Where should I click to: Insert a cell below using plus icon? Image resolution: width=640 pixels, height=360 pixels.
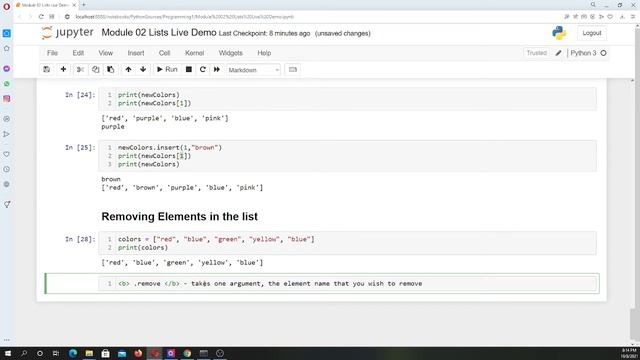click(x=63, y=69)
